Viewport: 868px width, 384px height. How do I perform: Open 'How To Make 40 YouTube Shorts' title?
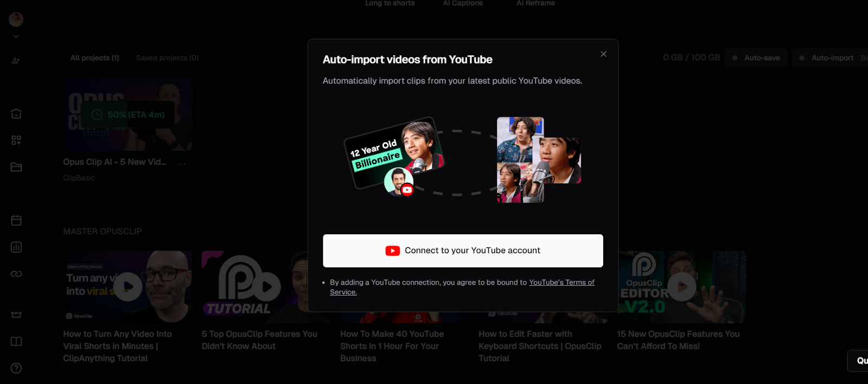point(392,346)
